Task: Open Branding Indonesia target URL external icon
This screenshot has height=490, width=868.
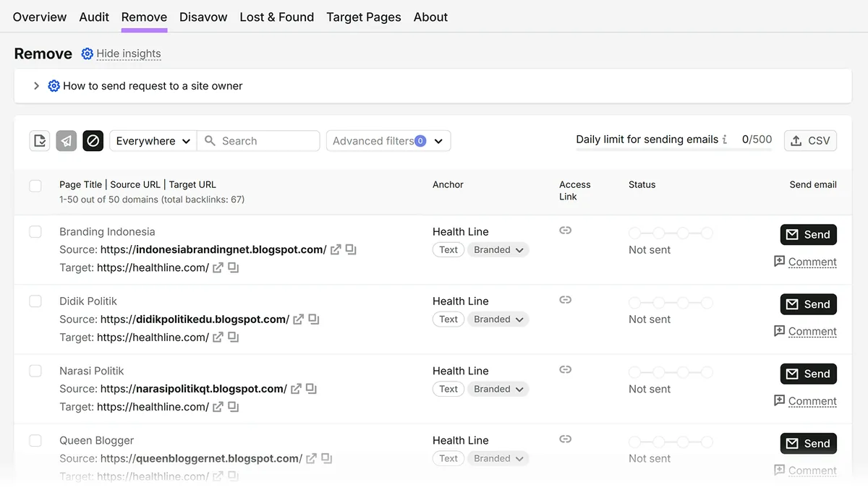Action: (x=218, y=267)
